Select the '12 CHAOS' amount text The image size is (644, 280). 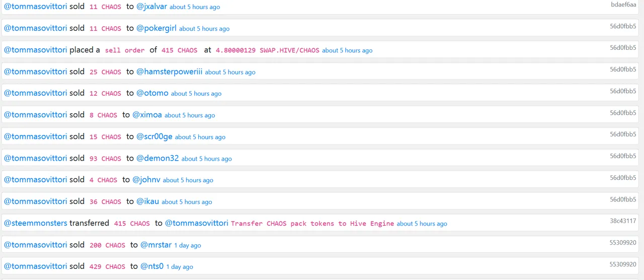[105, 94]
